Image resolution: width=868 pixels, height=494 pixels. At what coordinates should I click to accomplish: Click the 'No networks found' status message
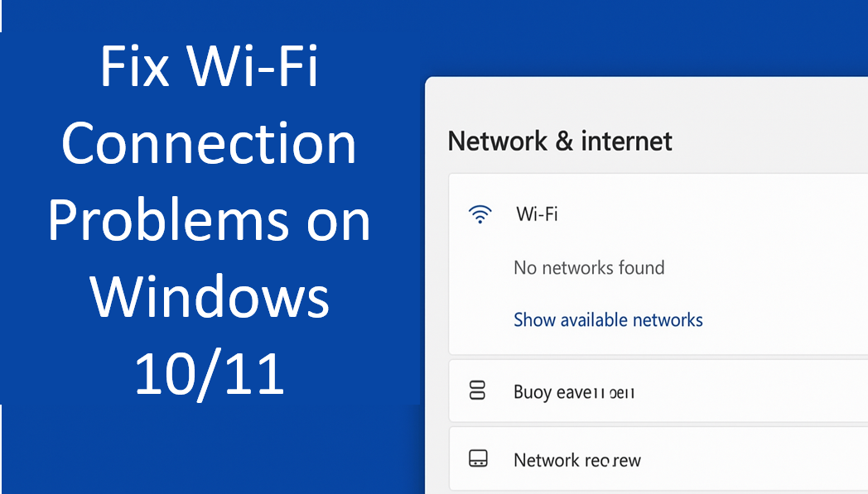point(589,267)
